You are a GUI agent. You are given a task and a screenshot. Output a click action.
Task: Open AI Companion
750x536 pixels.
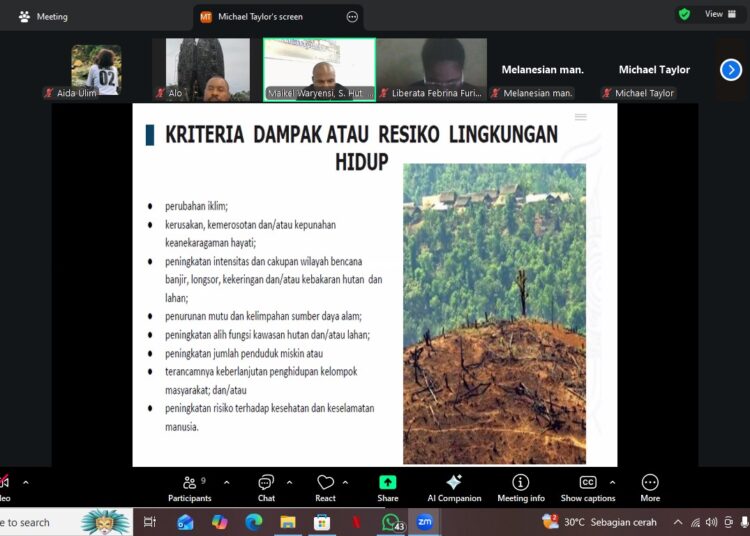pos(454,489)
